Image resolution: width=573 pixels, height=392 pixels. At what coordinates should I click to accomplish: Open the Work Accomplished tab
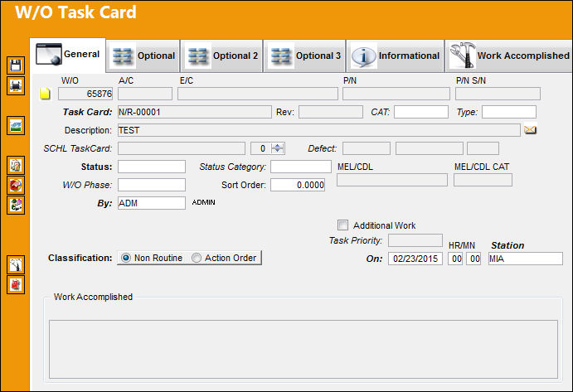click(509, 56)
